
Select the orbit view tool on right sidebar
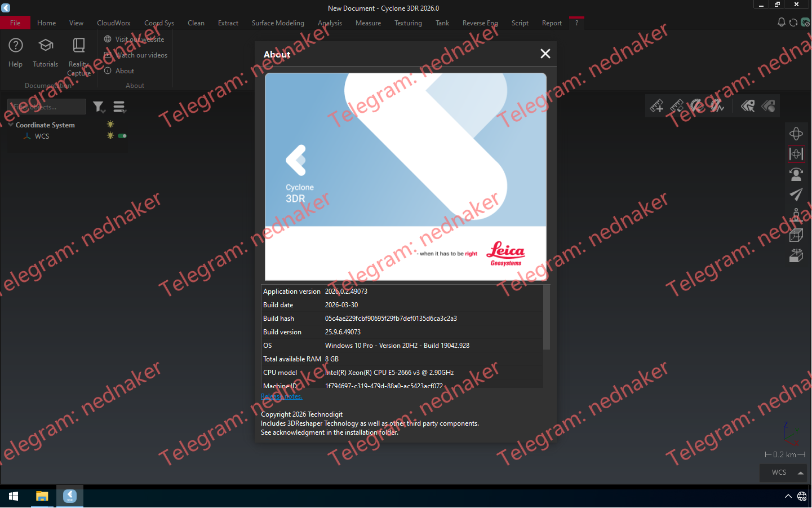(x=796, y=134)
